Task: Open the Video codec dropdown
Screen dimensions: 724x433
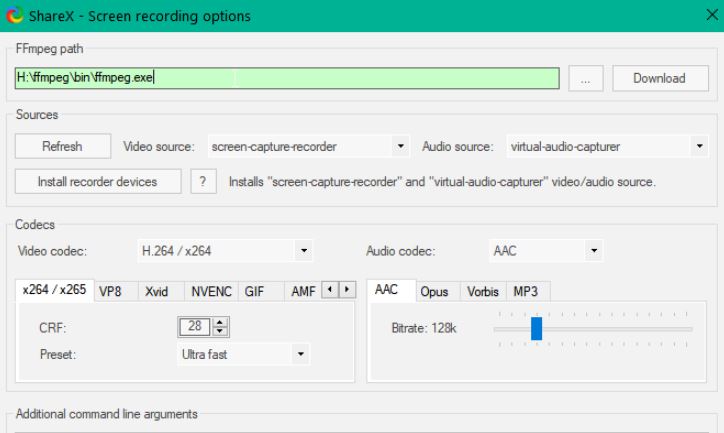Action: tap(225, 251)
